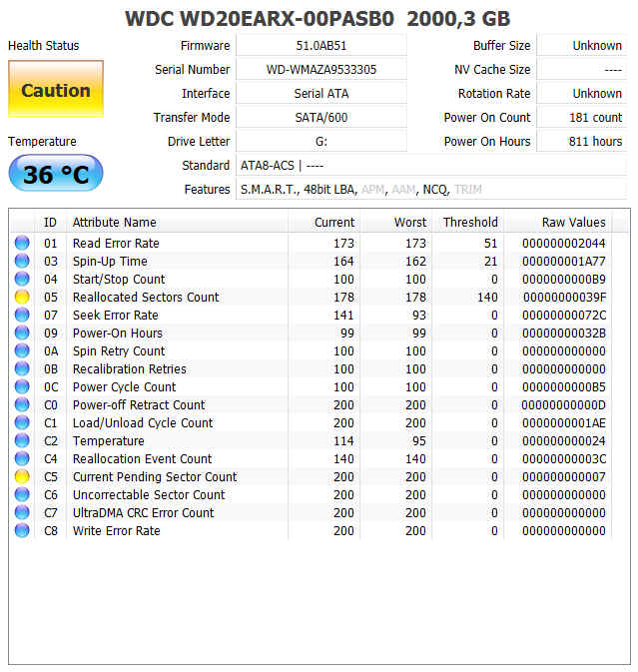Click Spin-Up Time worst value 162
This screenshot has height=672, width=638.
[x=415, y=261]
